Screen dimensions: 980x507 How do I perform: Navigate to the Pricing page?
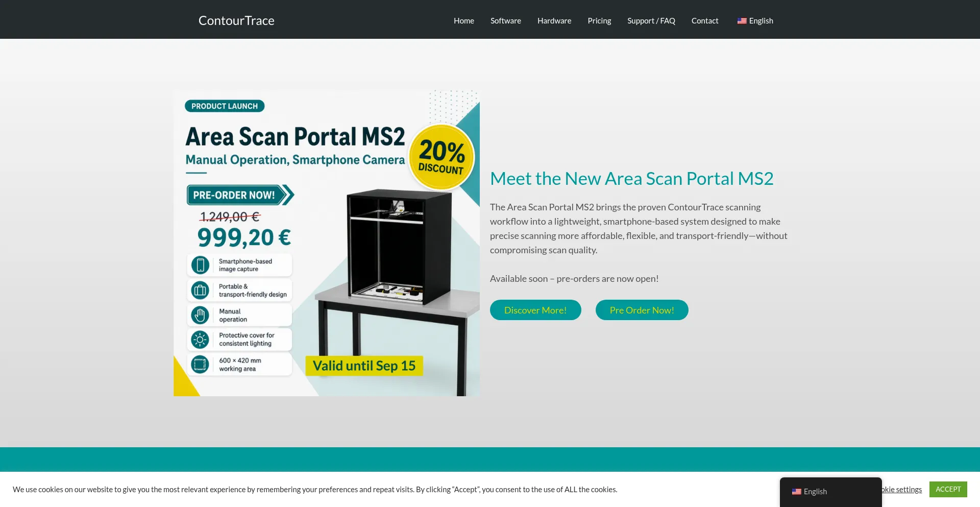(x=599, y=20)
